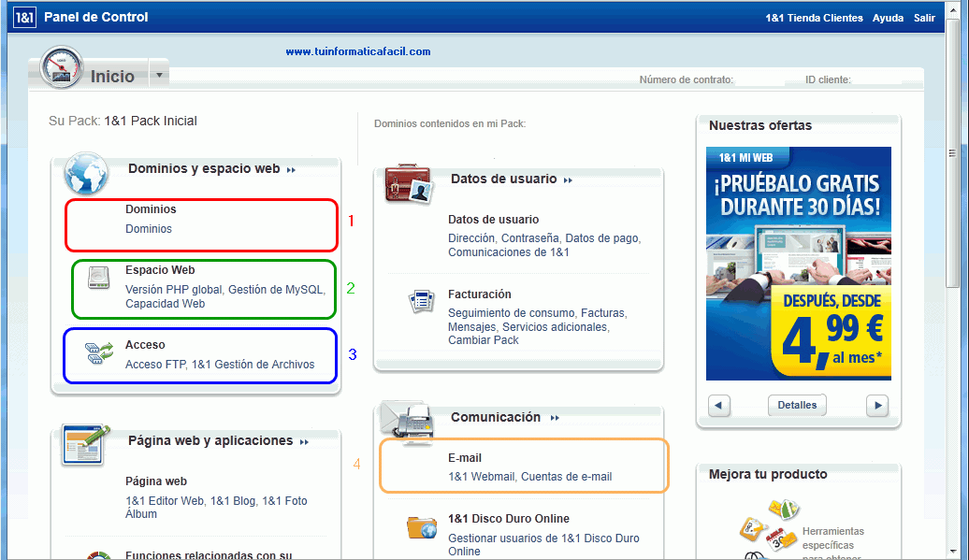Click the 1&1 logo icon

pyautogui.click(x=24, y=17)
